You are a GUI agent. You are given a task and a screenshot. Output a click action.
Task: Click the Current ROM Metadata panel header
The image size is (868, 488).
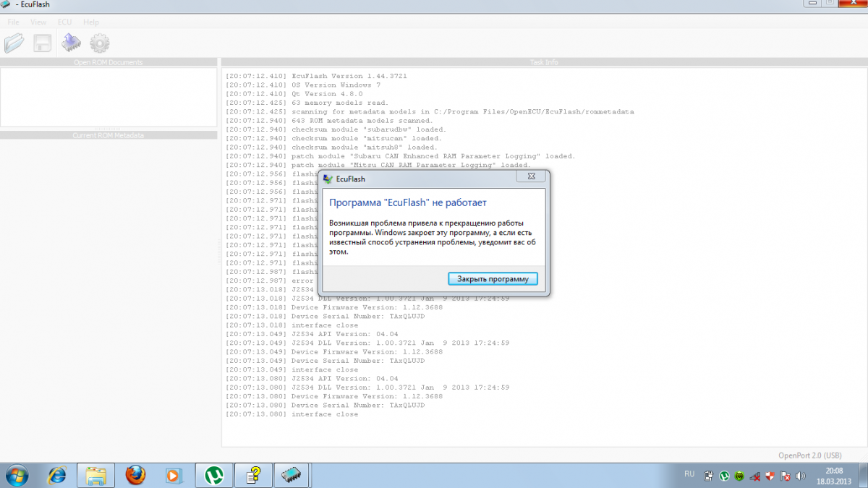click(109, 135)
